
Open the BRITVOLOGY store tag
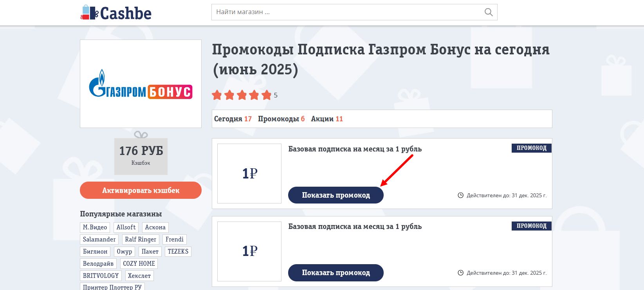(x=101, y=276)
